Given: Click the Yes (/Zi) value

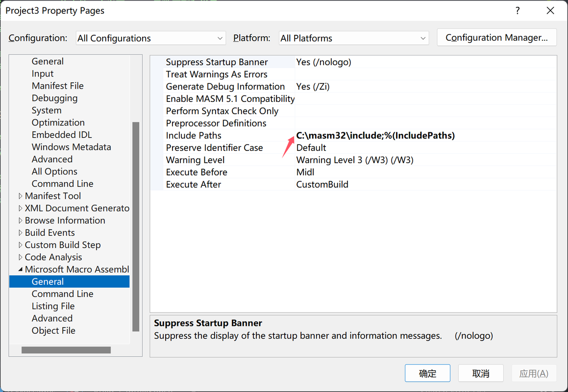Looking at the screenshot, I should (x=313, y=87).
